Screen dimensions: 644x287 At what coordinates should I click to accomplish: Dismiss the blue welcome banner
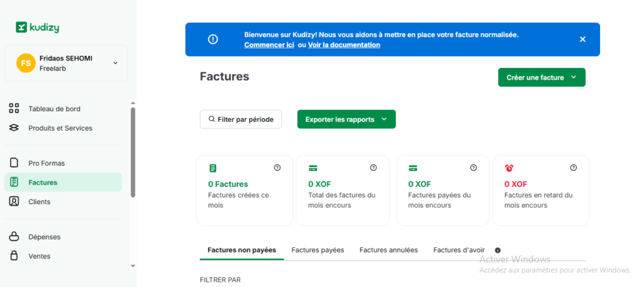point(582,40)
